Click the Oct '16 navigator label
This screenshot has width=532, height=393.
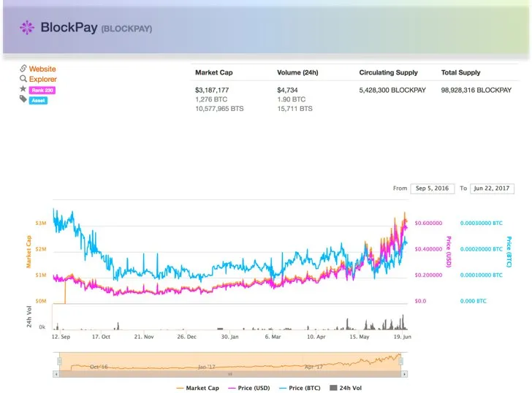(x=99, y=367)
